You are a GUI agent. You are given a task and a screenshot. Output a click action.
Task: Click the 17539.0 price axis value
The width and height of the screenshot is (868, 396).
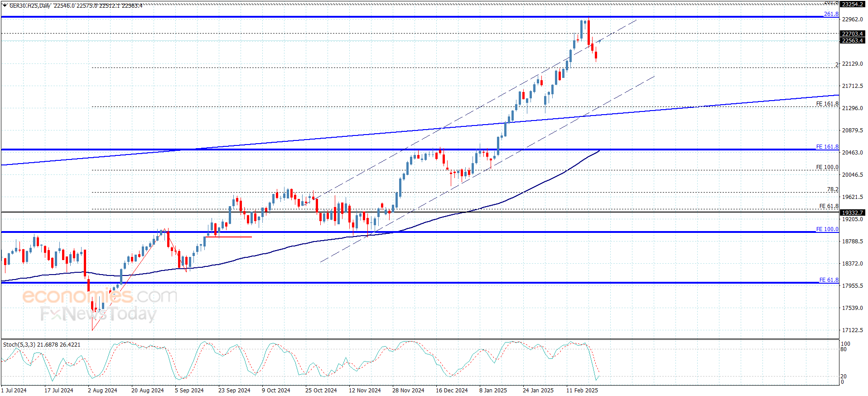tap(852, 308)
